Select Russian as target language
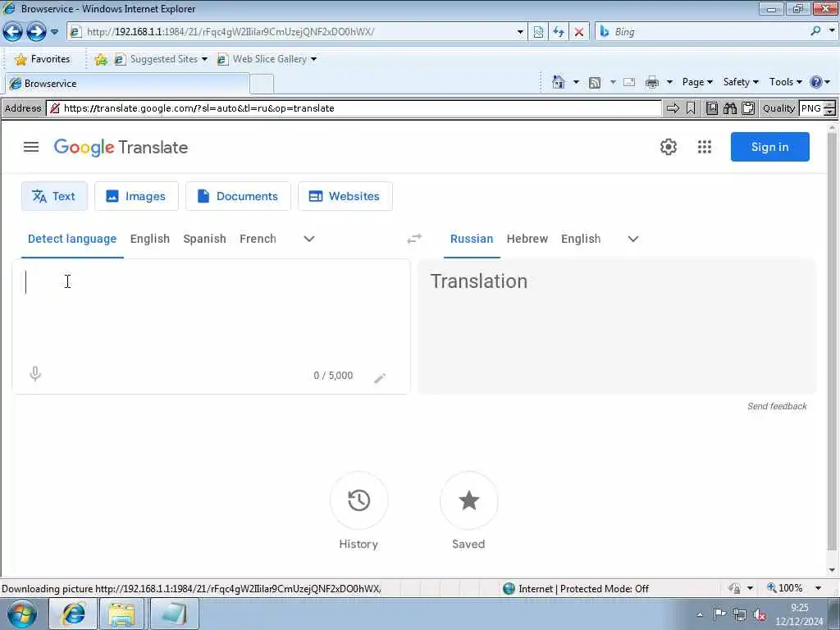Viewport: 840px width, 630px height. pos(472,239)
